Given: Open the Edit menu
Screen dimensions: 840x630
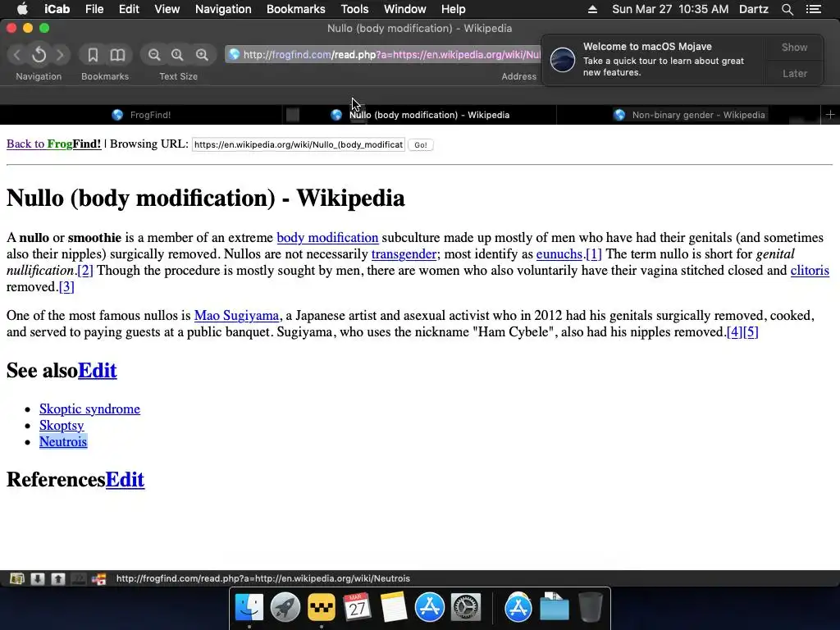Looking at the screenshot, I should (x=129, y=9).
